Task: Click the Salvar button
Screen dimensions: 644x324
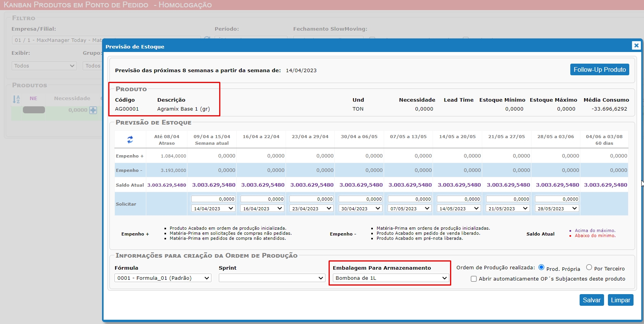Action: (592, 300)
